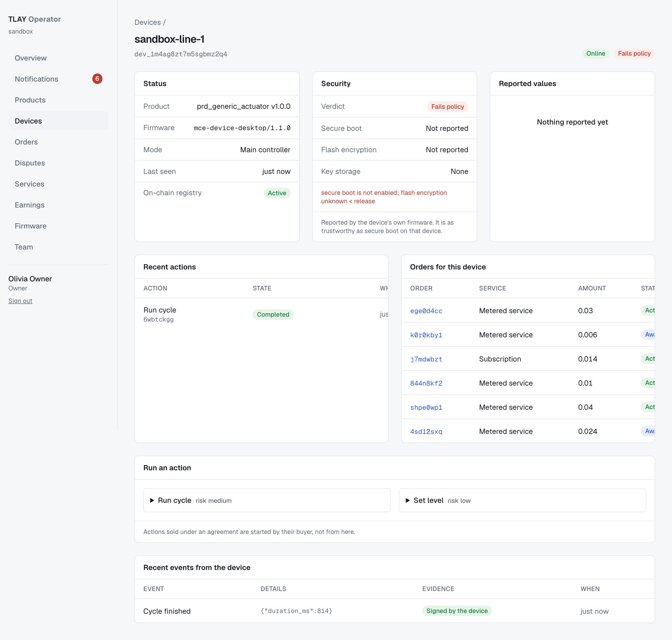The image size is (672, 640).
Task: Click the Active on-chain registry badge
Action: [x=277, y=193]
